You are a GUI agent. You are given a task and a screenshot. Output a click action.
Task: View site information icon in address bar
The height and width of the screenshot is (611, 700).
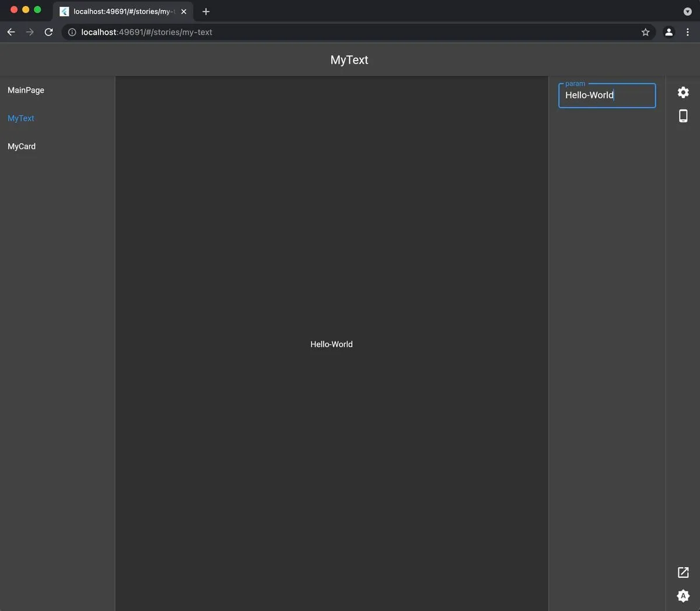72,32
